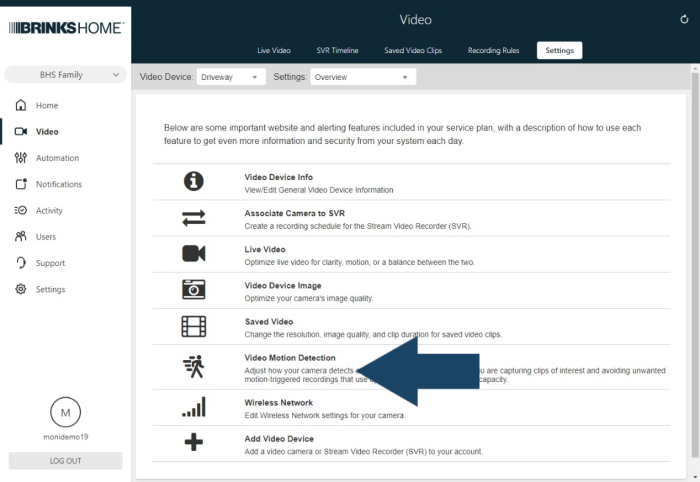Open the Video Device dropdown showing Driveway
The image size is (700, 482).
pos(231,77)
